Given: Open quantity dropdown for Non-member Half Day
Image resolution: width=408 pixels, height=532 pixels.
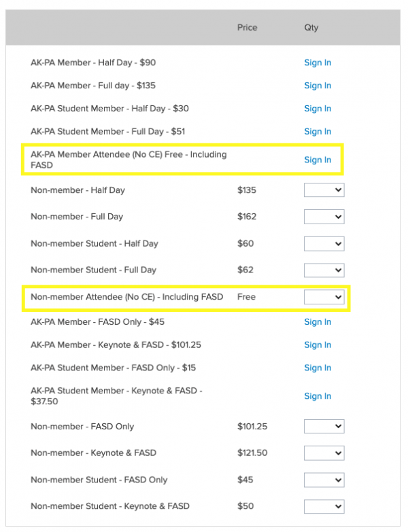Looking at the screenshot, I should (x=324, y=190).
